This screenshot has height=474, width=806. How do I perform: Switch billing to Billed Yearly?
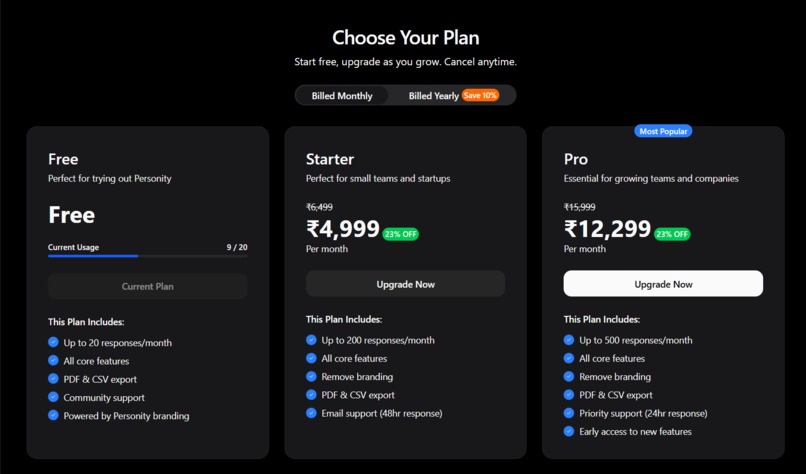[x=434, y=96]
